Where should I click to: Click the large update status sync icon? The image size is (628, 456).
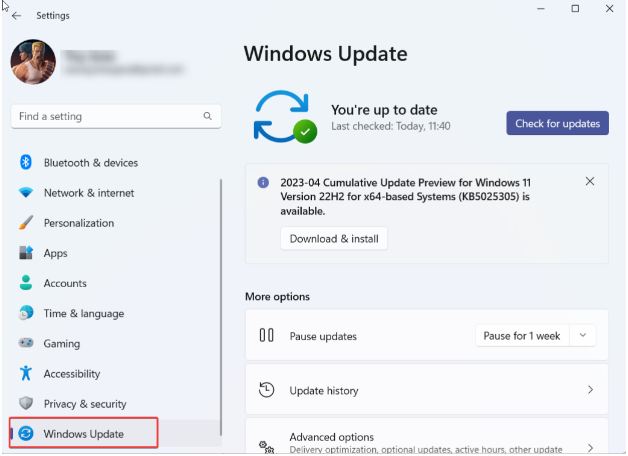tap(285, 117)
